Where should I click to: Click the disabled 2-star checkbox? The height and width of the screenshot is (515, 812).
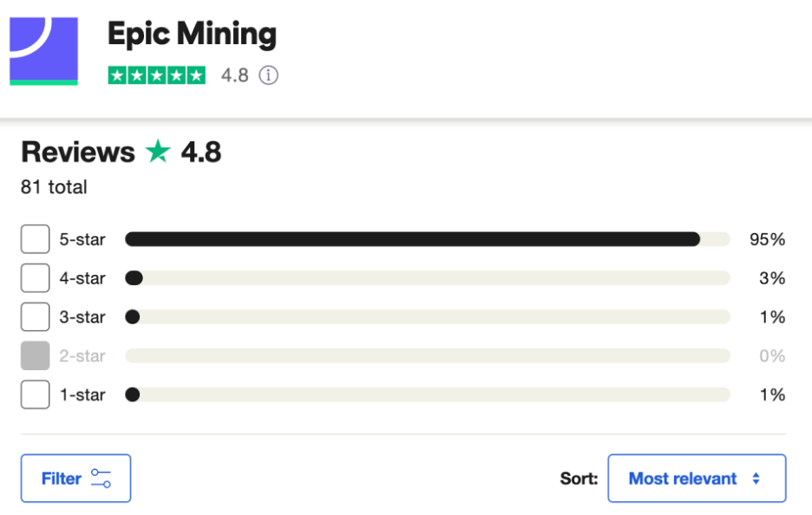coord(36,355)
